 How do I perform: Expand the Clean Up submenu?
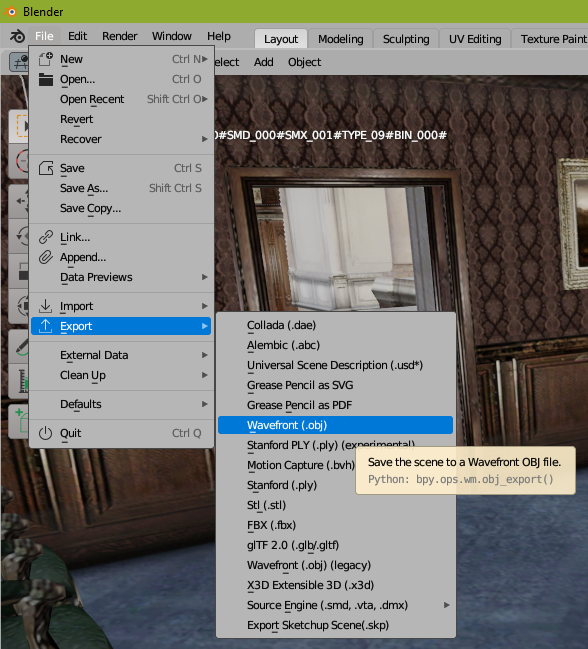[121, 375]
